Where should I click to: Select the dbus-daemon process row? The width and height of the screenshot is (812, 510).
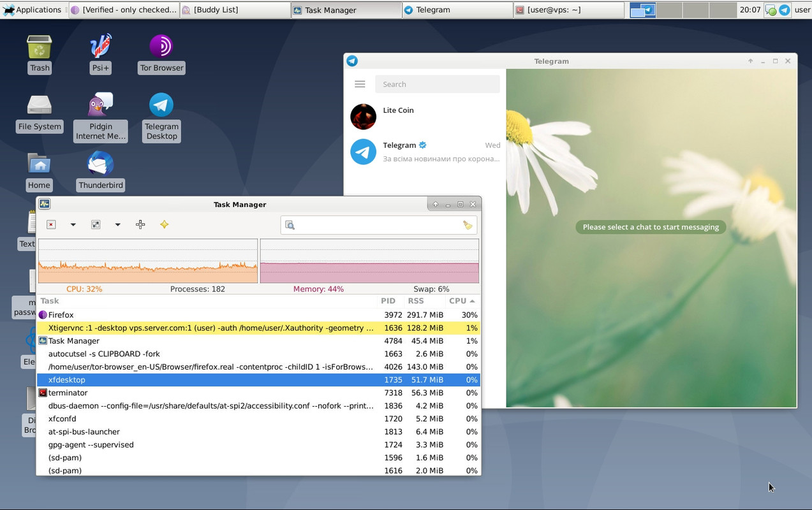(x=258, y=405)
